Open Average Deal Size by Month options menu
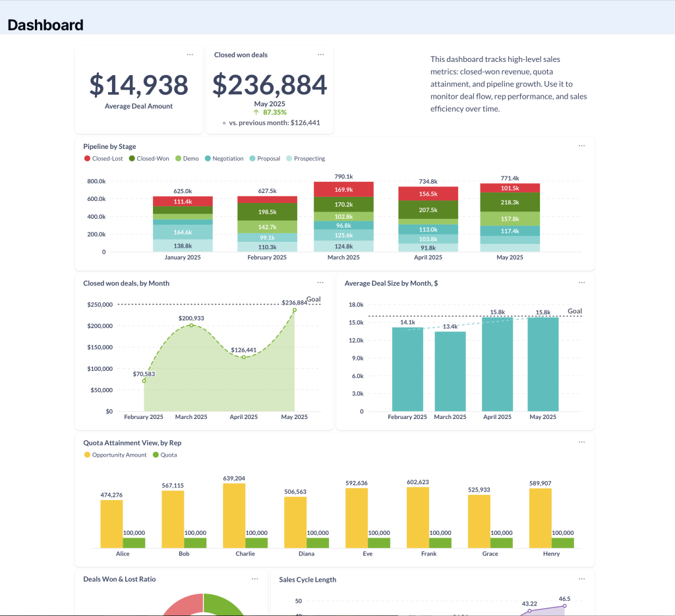Viewport: 675px width, 616px height. click(581, 283)
